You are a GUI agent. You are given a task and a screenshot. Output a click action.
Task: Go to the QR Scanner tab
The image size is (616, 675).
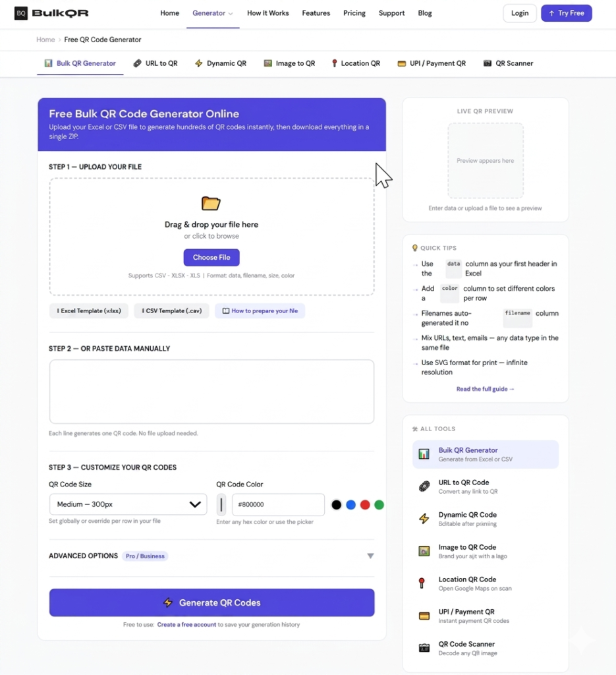tap(508, 63)
